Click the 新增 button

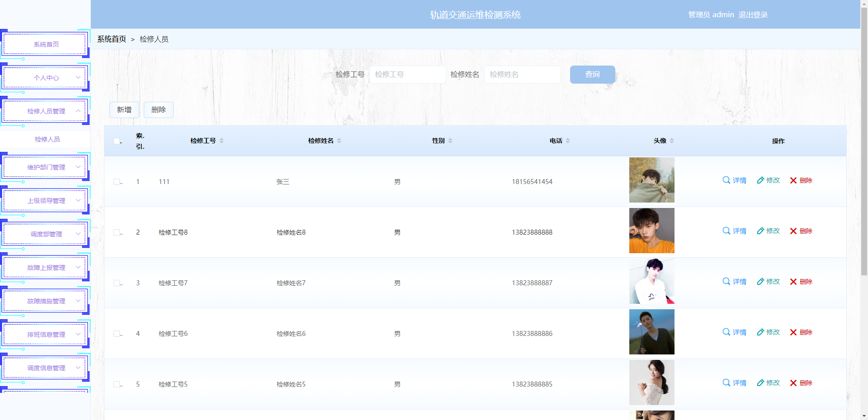pos(124,110)
